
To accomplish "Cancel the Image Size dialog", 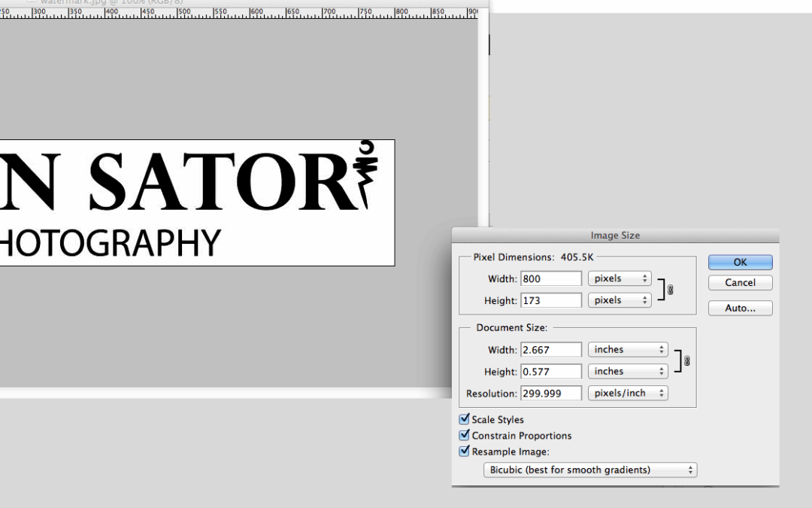I will (x=740, y=282).
